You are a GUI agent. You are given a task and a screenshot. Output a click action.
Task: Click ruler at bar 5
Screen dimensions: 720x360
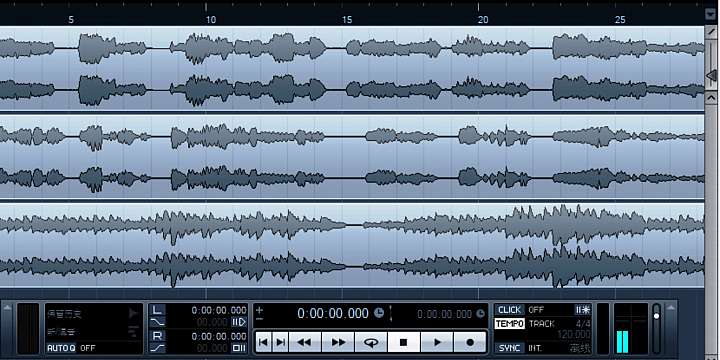71,20
